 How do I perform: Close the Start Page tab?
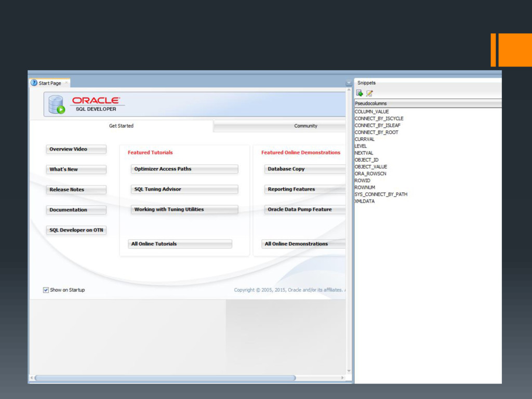coord(66,83)
